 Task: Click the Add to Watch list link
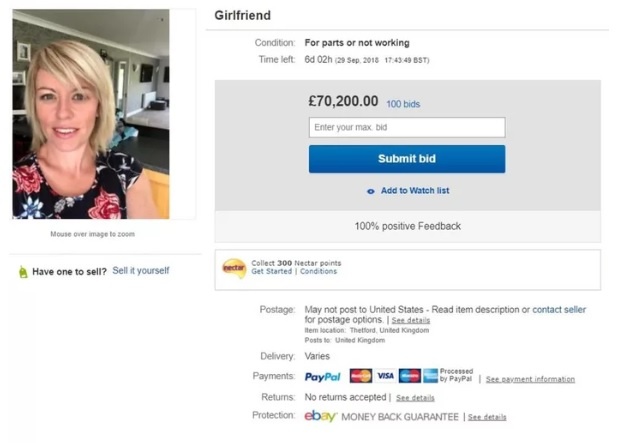[x=415, y=191]
